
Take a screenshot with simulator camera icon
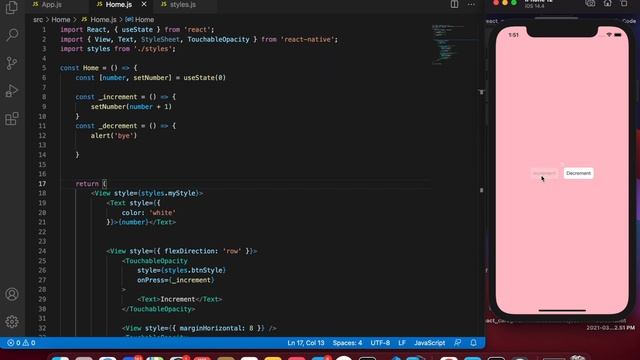pos(590,3)
